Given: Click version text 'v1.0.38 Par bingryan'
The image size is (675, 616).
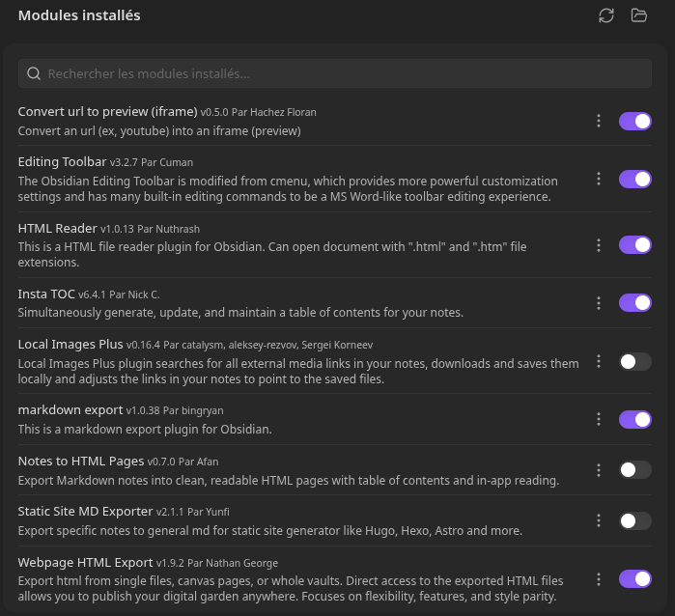Looking at the screenshot, I should pyautogui.click(x=175, y=410).
